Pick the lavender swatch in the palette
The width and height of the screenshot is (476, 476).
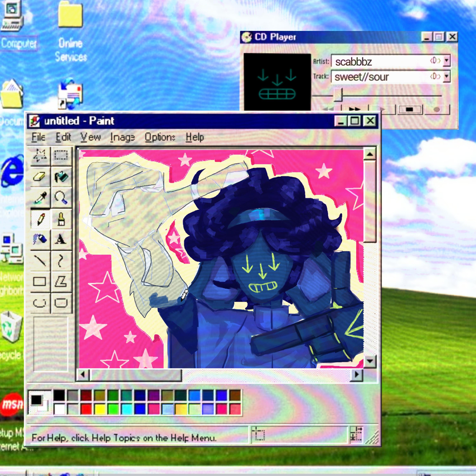click(208, 409)
